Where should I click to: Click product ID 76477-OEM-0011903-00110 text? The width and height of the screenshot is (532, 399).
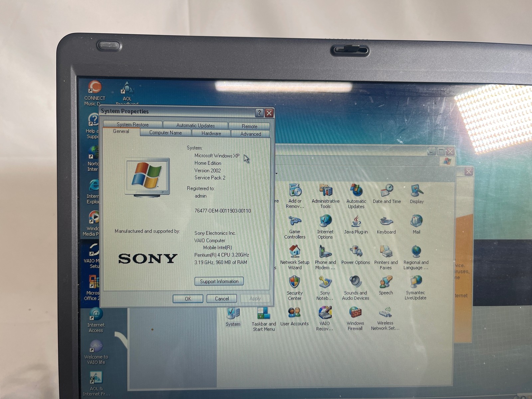(x=222, y=211)
